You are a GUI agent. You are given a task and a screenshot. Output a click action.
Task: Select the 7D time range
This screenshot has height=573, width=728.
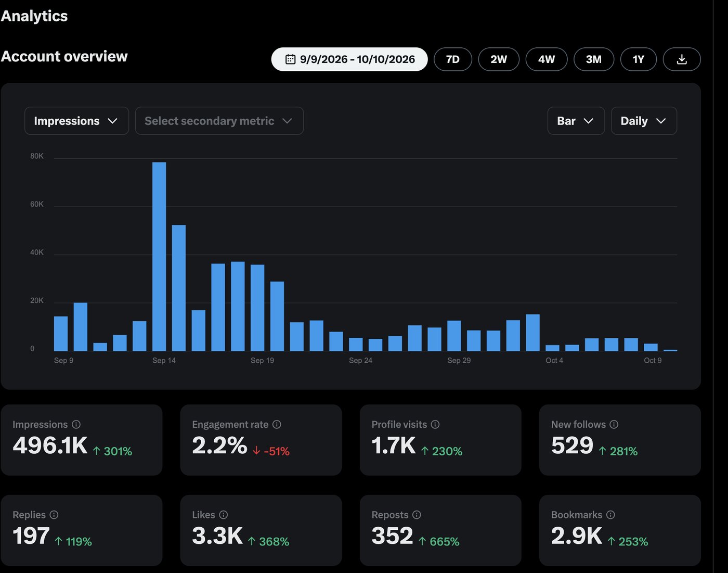pyautogui.click(x=453, y=59)
